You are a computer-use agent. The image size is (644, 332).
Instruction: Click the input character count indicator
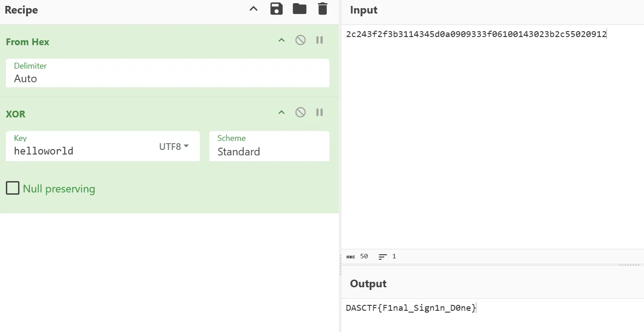tap(357, 256)
